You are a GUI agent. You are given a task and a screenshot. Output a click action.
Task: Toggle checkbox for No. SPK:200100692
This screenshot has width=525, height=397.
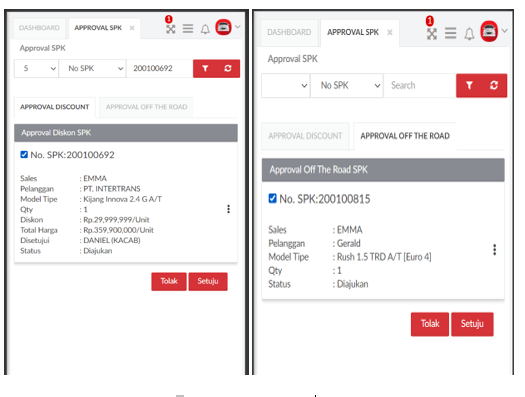tap(24, 154)
